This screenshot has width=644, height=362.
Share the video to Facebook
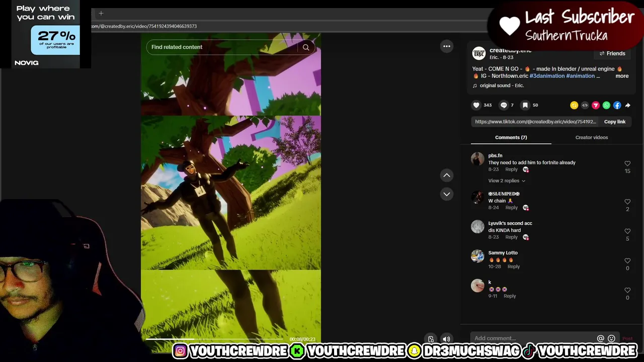pyautogui.click(x=617, y=105)
